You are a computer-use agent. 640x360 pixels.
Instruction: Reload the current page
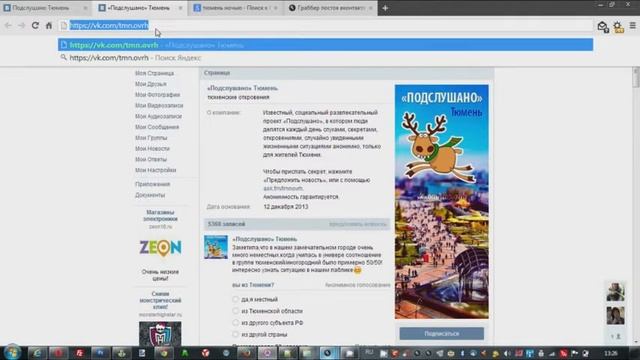(35, 25)
